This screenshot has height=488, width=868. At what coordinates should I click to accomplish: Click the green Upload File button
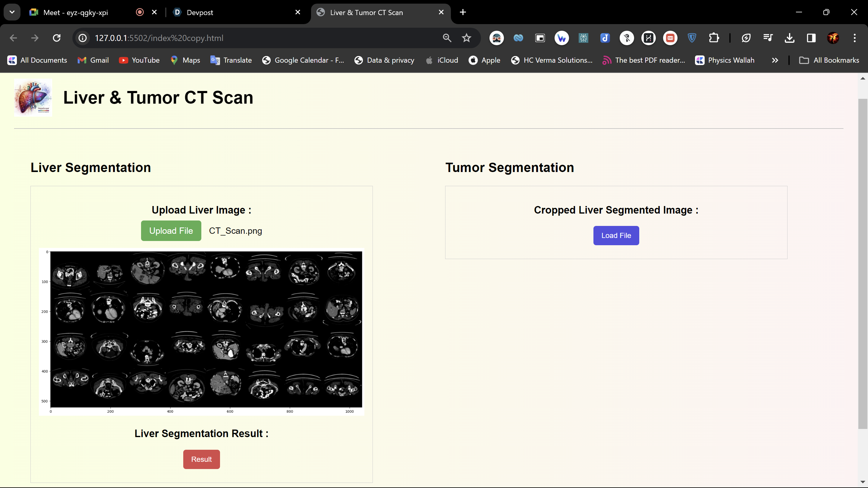(x=171, y=231)
